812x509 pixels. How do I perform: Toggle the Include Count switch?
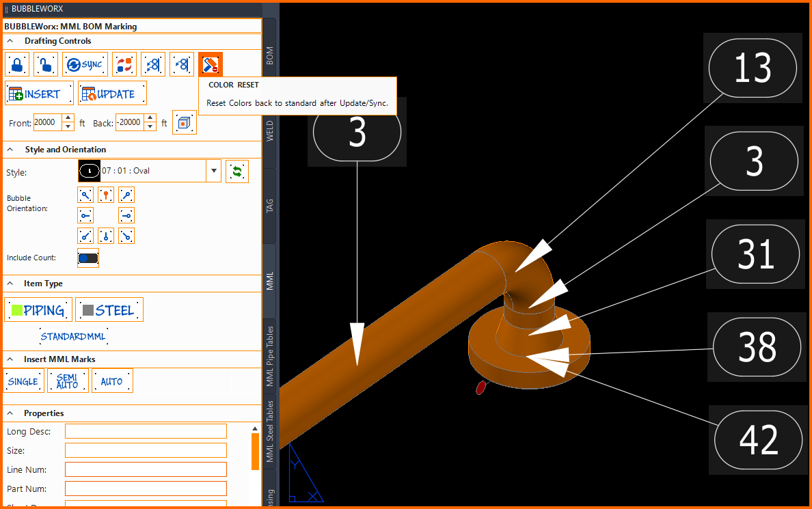click(x=88, y=258)
